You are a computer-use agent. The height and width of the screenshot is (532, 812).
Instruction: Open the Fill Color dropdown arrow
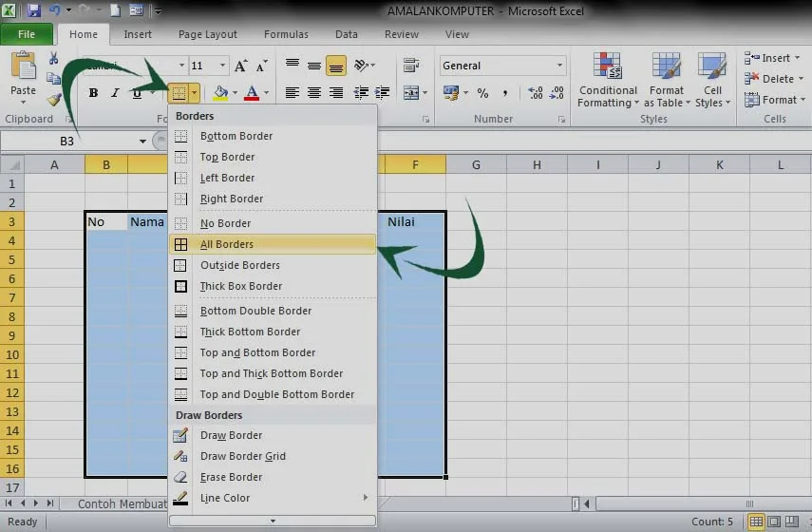coord(235,93)
